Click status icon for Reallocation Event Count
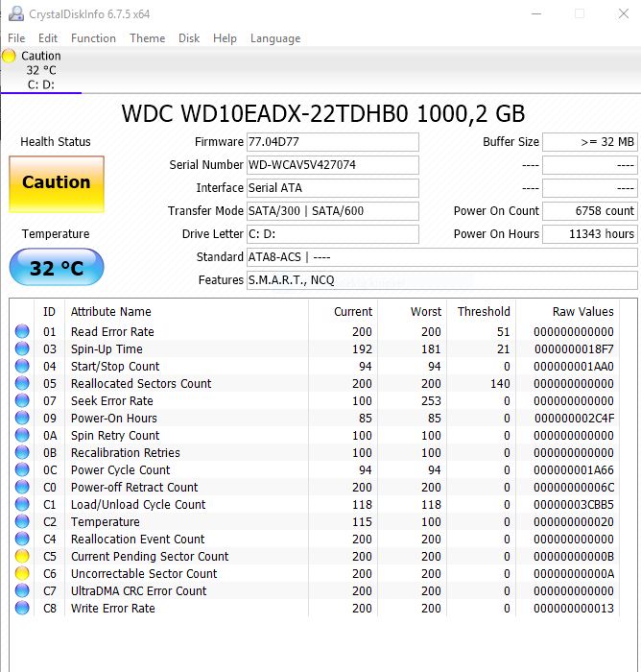This screenshot has height=672, width=641. point(22,539)
